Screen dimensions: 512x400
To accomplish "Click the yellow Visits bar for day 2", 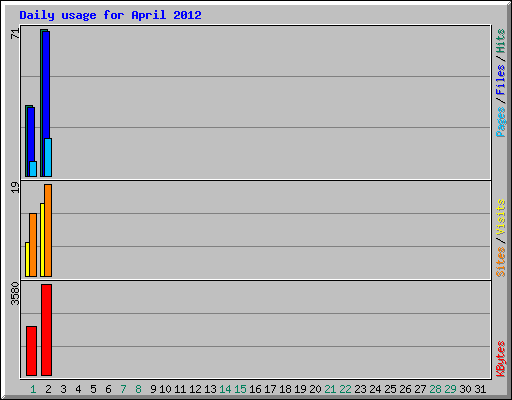I will 42,240.
